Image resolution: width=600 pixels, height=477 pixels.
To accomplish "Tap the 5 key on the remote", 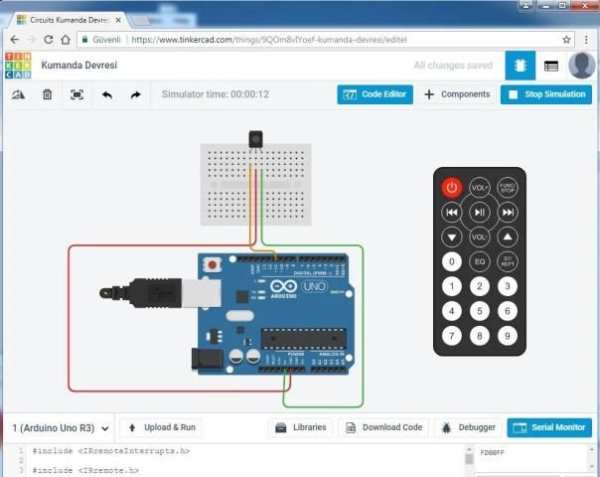I will [479, 311].
